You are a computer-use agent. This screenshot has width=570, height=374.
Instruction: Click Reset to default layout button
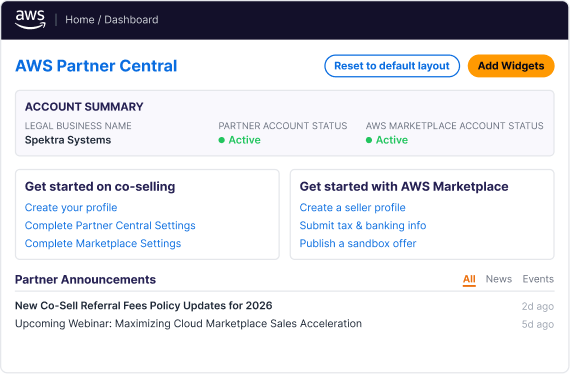392,66
